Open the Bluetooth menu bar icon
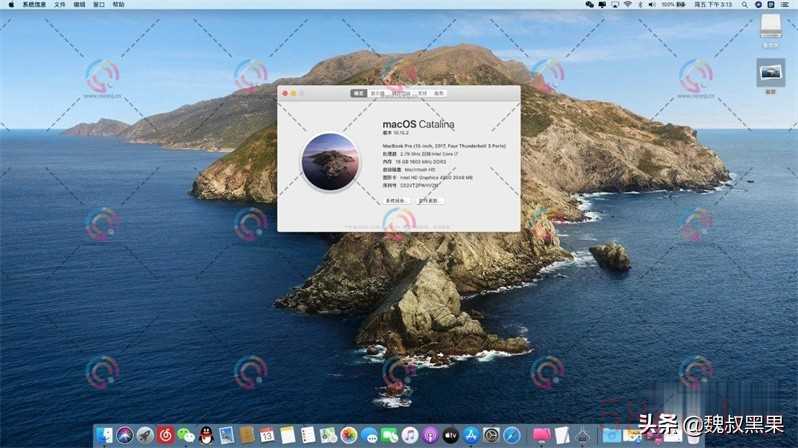The height and width of the screenshot is (448, 798). pyautogui.click(x=640, y=4)
